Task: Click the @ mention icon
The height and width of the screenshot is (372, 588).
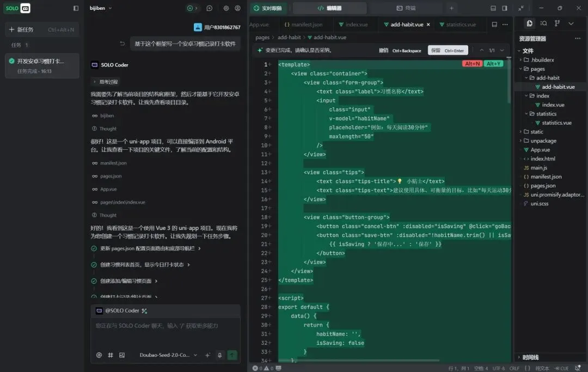Action: 99,355
